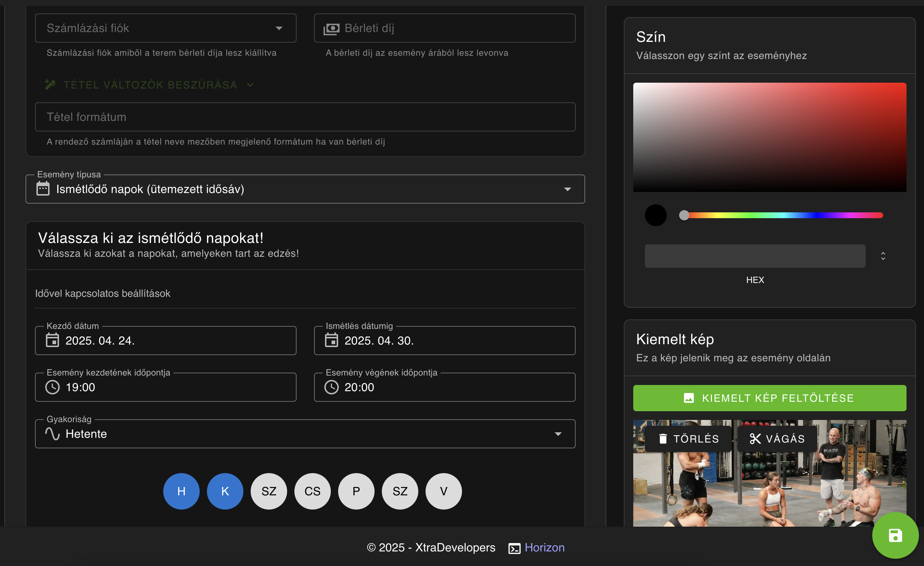This screenshot has width=924, height=566.
Task: Expand Tétel változók beszúrása menu
Action: pyautogui.click(x=150, y=85)
